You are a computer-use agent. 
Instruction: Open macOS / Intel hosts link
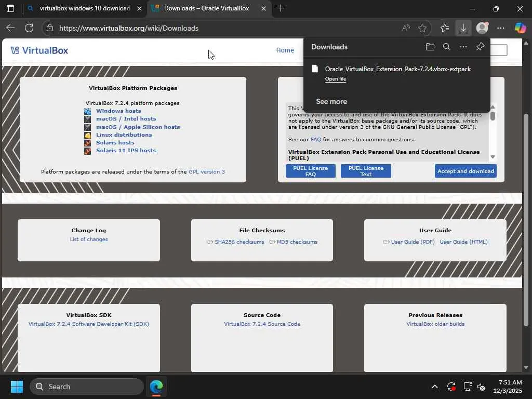(x=126, y=119)
